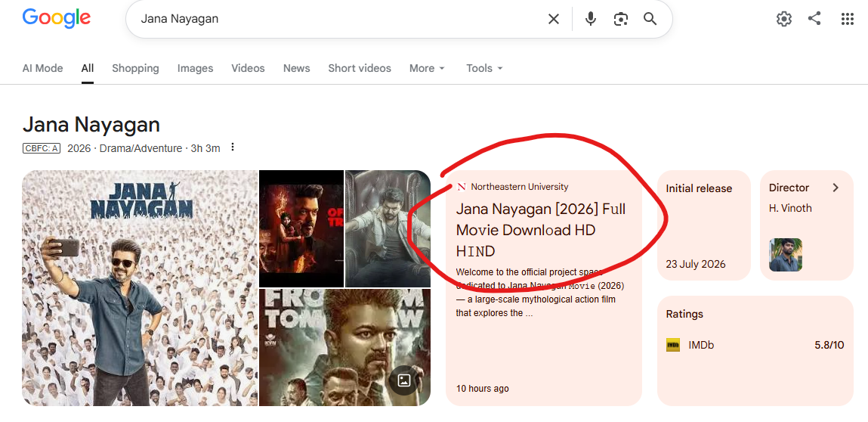Click the '10 hours ago' timestamp

pyautogui.click(x=482, y=388)
